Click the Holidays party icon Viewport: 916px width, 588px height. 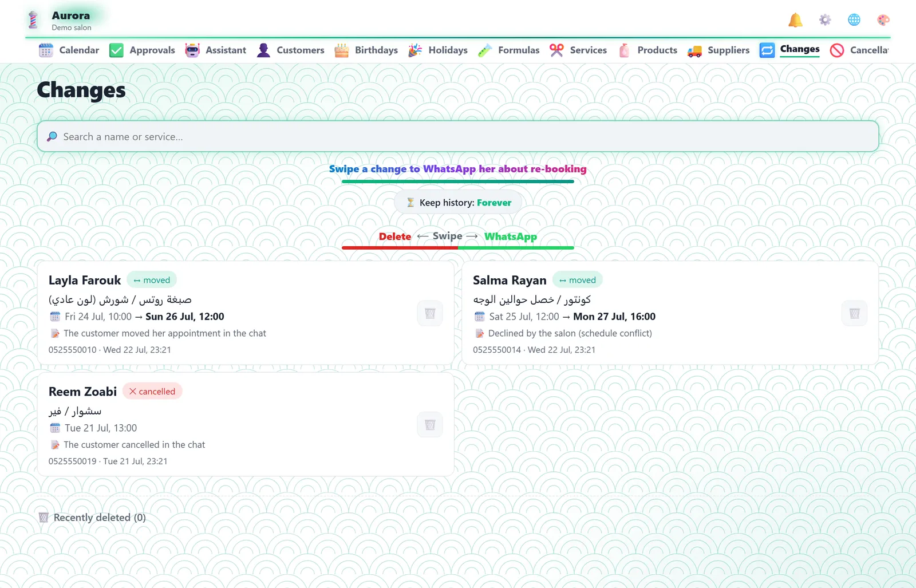pos(415,50)
